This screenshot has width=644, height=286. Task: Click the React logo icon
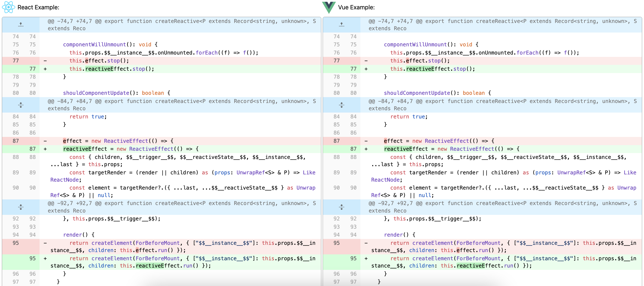pos(8,7)
